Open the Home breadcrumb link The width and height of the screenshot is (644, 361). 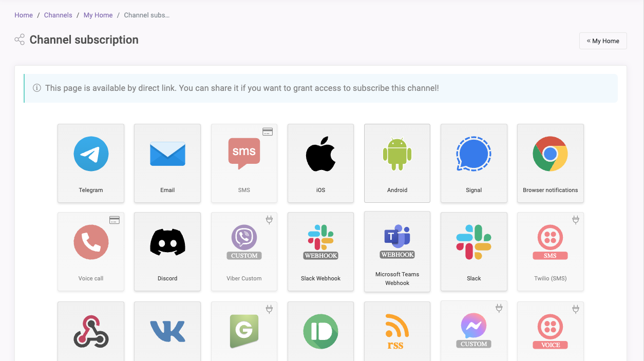(x=24, y=15)
